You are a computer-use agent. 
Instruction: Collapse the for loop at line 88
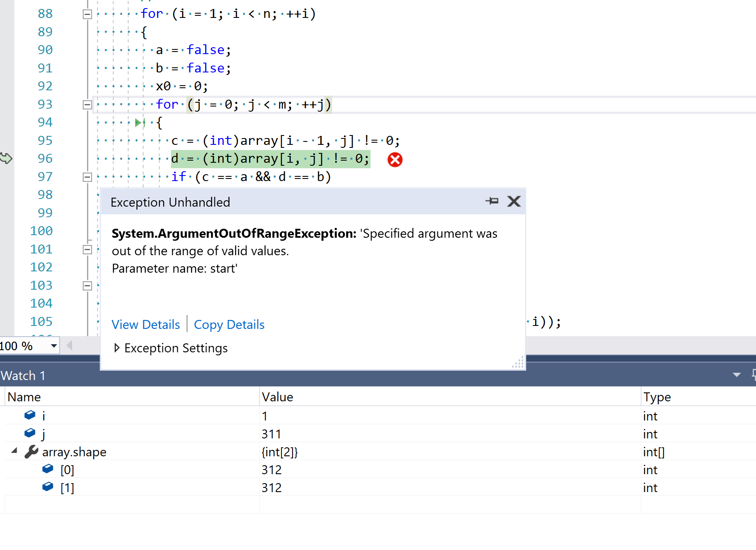(87, 14)
